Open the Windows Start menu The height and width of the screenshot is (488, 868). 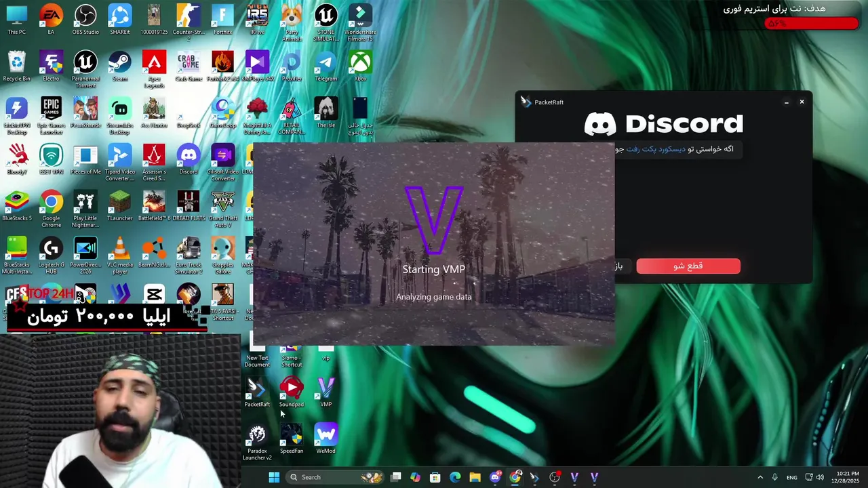coord(274,477)
